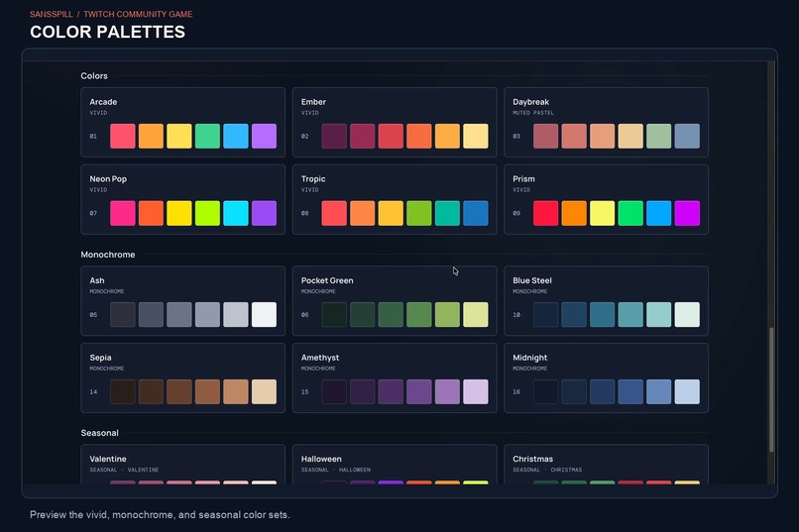Select the Amethyst palette title

[x=320, y=358]
